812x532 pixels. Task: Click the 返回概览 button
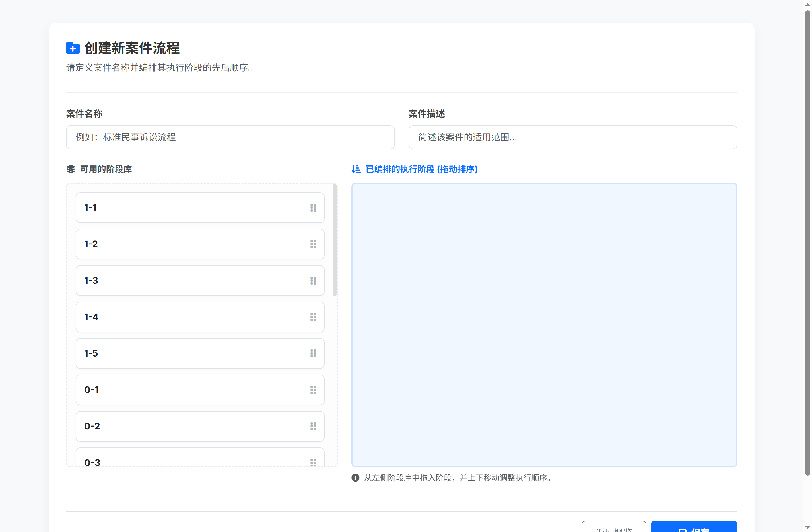coord(613,529)
